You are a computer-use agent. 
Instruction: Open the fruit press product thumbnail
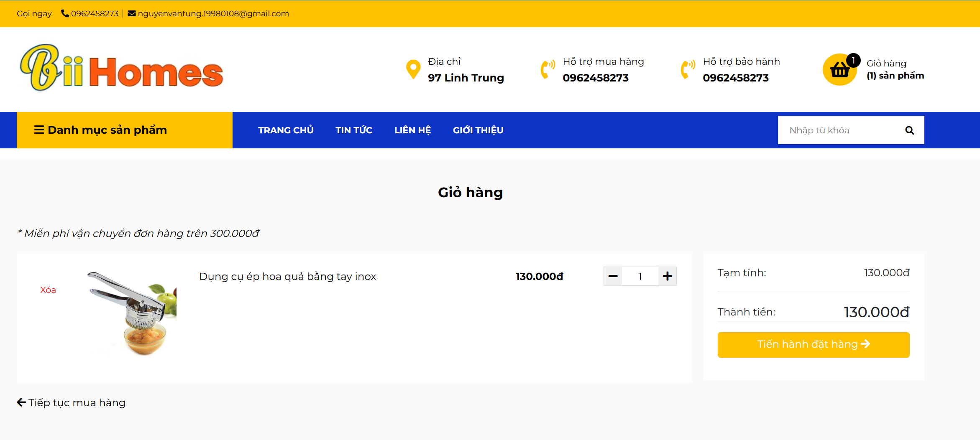click(132, 313)
